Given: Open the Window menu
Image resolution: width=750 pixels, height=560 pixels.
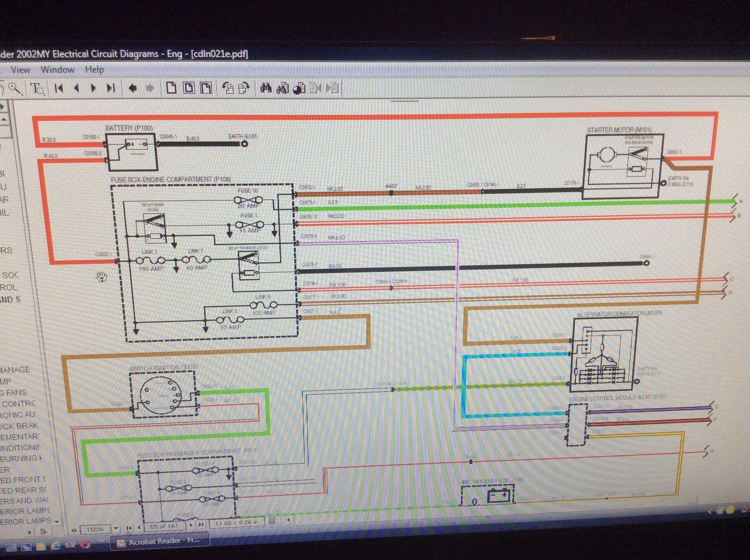Looking at the screenshot, I should [x=57, y=69].
